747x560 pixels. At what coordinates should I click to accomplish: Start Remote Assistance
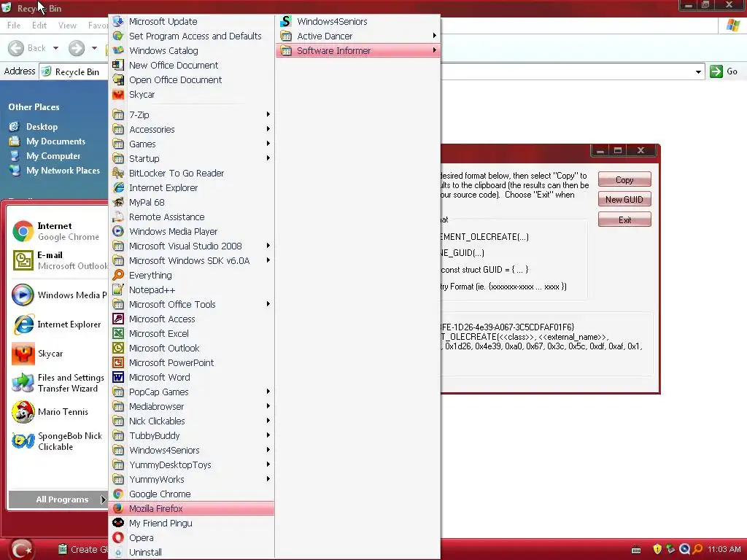(190, 217)
